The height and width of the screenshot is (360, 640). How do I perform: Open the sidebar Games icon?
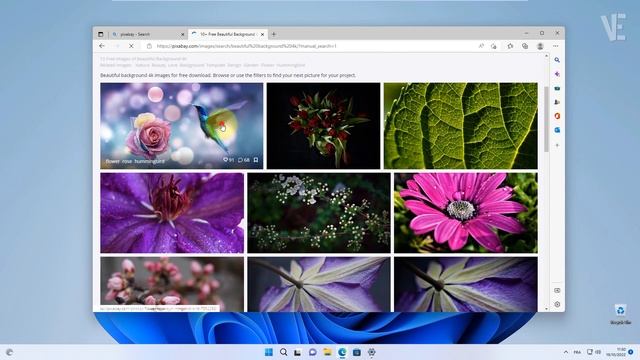557,102
